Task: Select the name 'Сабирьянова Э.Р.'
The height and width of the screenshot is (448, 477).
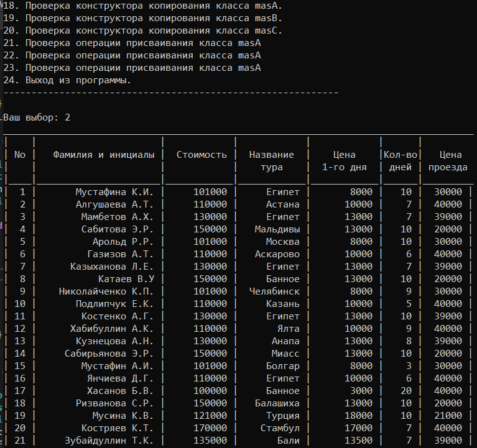Action: point(109,354)
